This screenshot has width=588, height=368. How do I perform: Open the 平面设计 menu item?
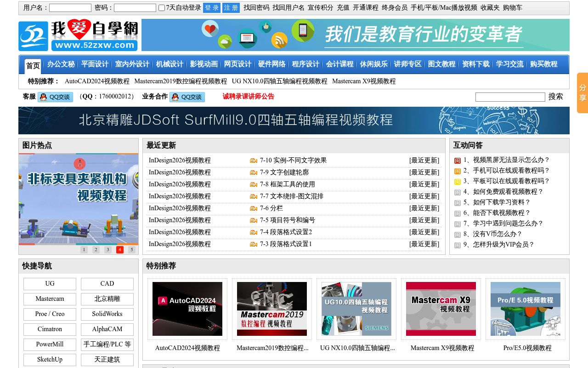pos(95,64)
